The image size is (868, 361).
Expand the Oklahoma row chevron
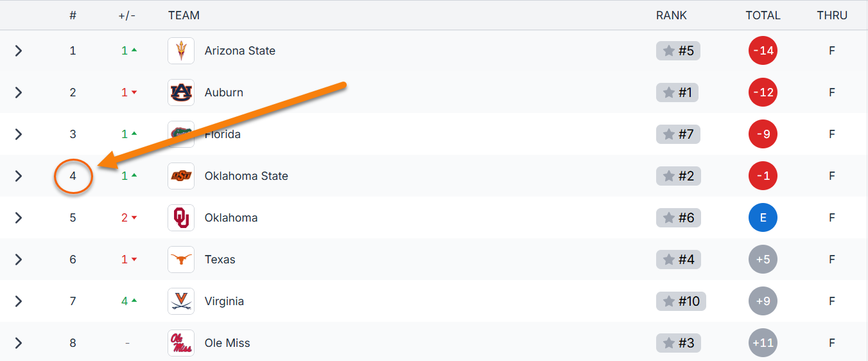coord(19,218)
